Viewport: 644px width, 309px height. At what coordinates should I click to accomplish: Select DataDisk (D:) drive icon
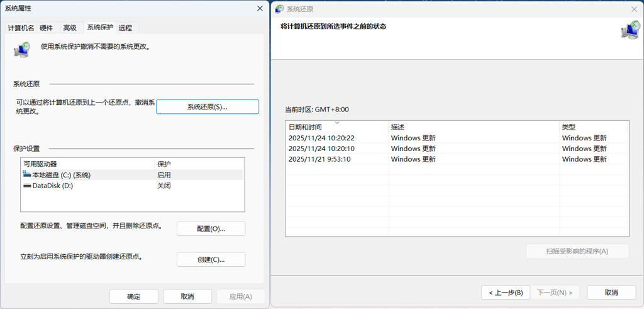(26, 186)
